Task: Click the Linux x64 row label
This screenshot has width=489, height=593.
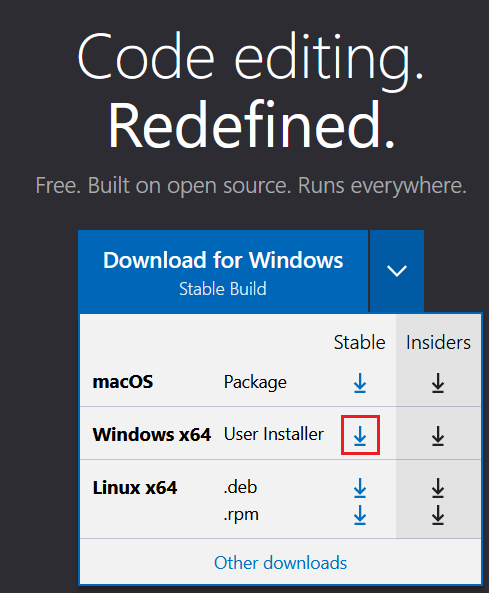Action: (x=135, y=488)
